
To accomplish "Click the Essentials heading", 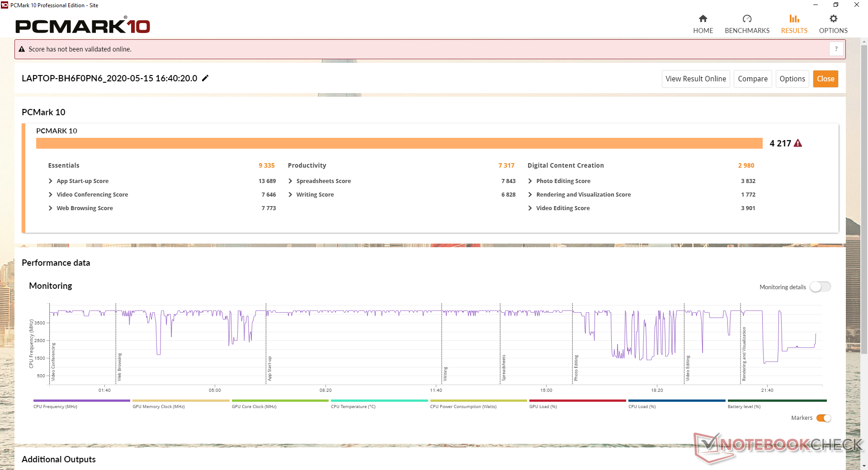I will coord(64,166).
